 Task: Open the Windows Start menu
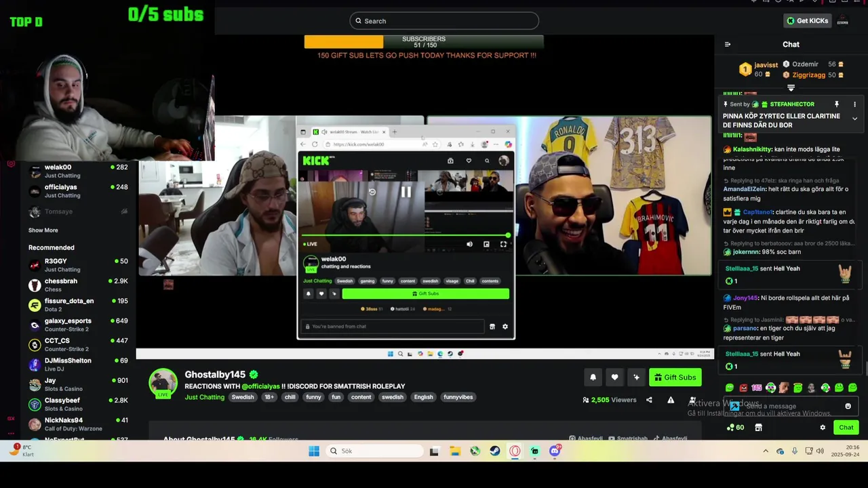[x=314, y=451]
